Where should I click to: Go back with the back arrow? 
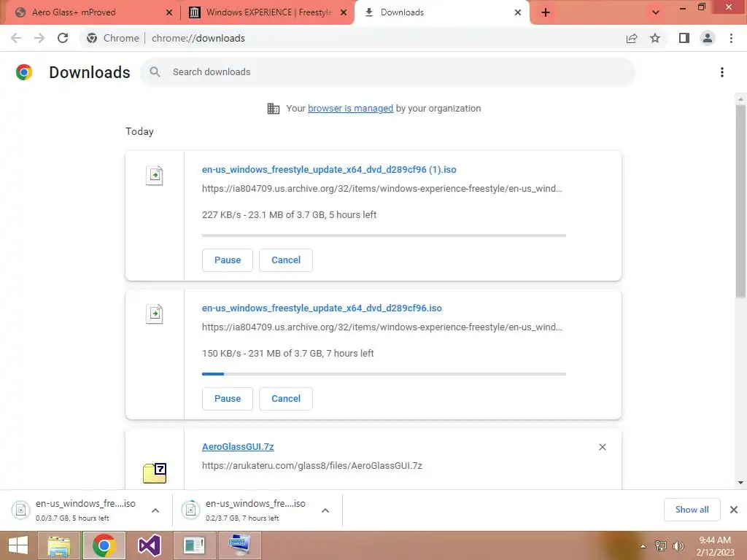16,38
